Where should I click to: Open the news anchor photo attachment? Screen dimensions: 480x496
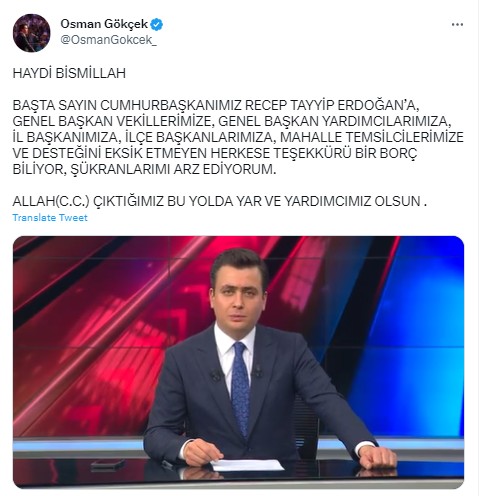238,362
